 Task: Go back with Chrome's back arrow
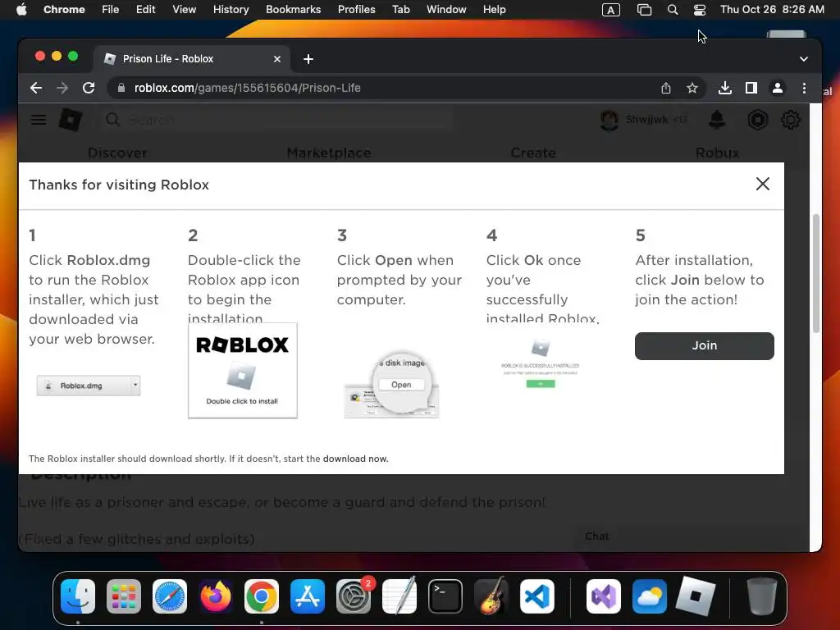(36, 88)
